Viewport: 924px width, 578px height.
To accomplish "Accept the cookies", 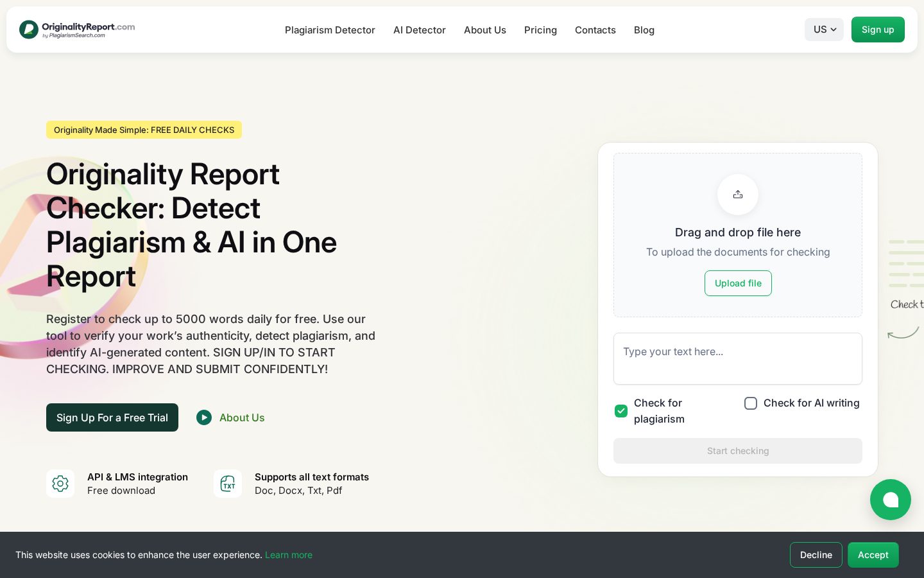I will pyautogui.click(x=873, y=555).
